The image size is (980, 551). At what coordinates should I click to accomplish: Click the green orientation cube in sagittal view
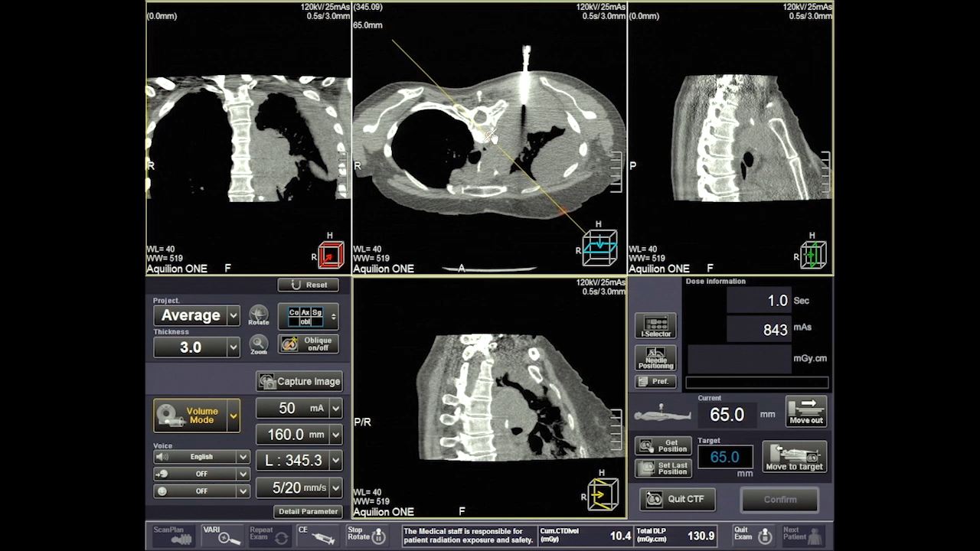(813, 254)
